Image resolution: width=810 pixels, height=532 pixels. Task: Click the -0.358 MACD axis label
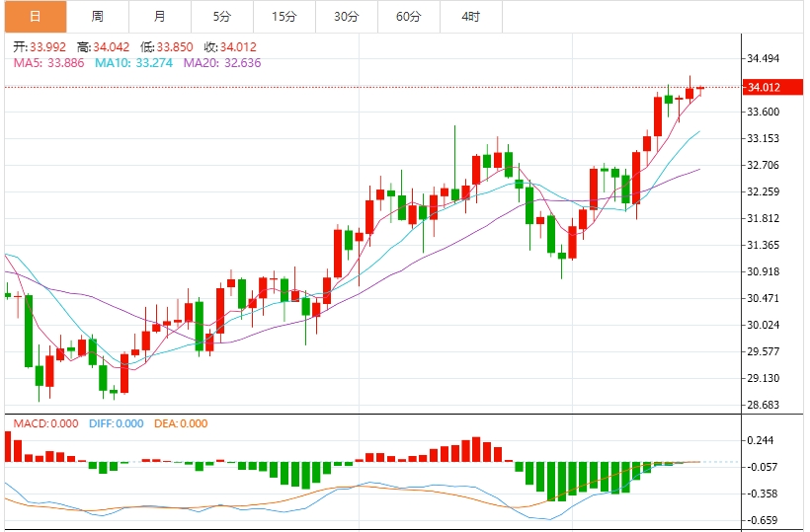pos(763,494)
